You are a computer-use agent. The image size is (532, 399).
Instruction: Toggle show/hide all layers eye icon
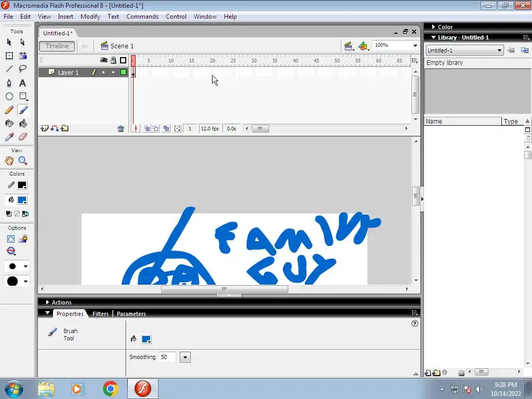coord(103,60)
